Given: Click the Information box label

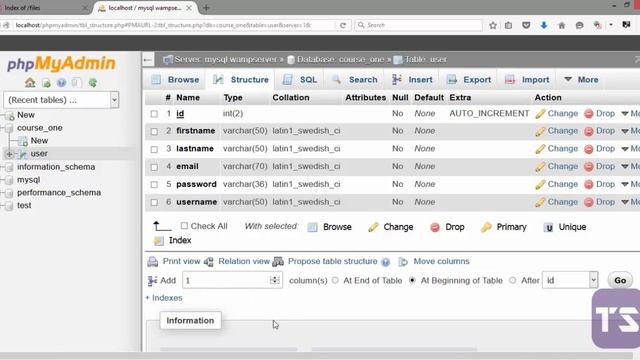Looking at the screenshot, I should point(190,321).
